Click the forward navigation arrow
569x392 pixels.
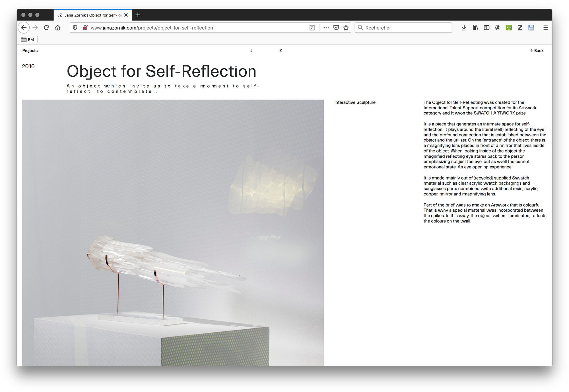pos(35,28)
